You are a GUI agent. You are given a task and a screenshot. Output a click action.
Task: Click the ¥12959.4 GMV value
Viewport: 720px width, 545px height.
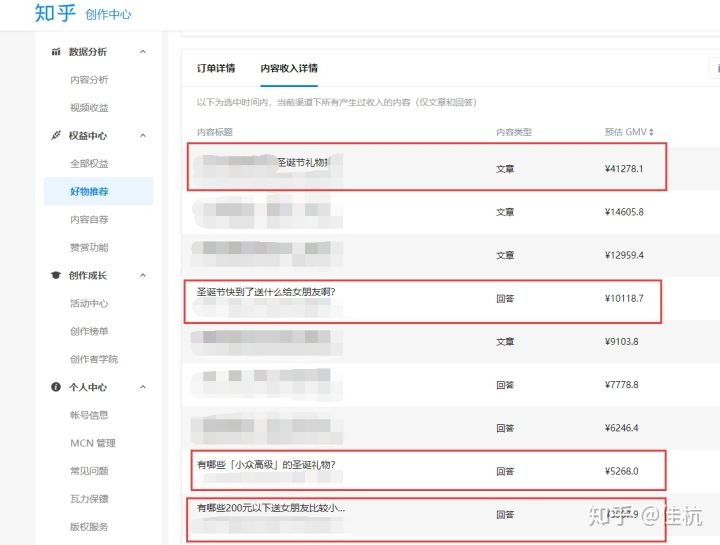point(624,255)
